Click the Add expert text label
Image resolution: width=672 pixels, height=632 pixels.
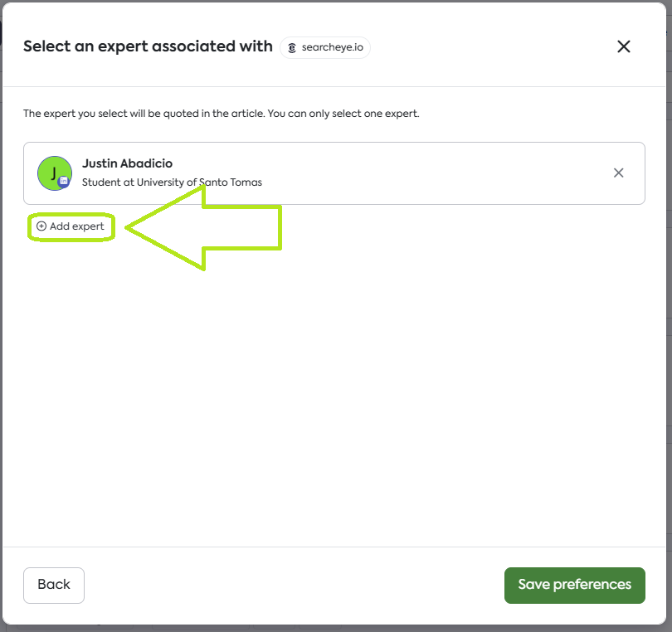pos(77,226)
